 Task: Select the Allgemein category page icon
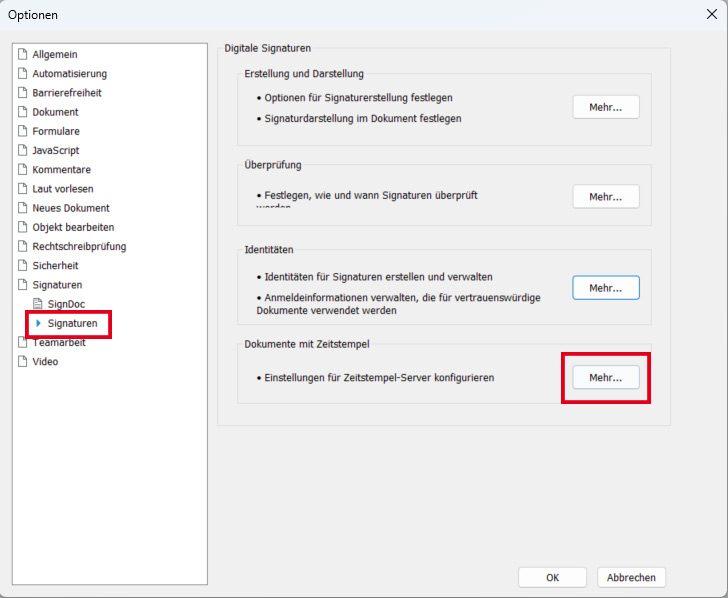coord(23,54)
